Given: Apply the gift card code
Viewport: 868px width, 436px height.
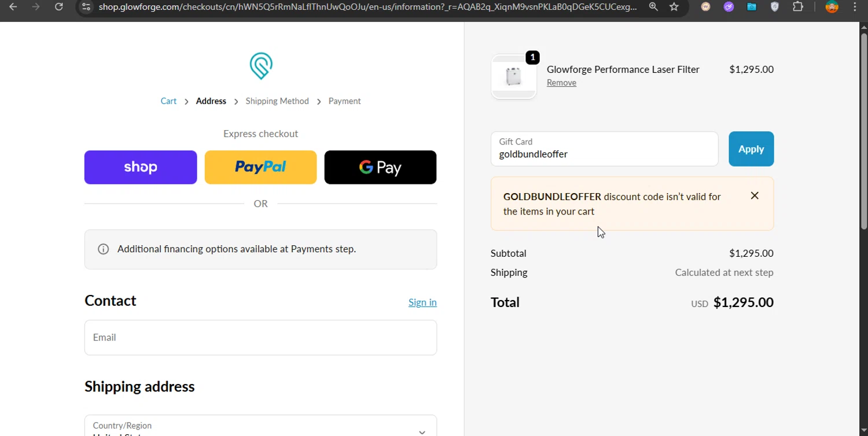Looking at the screenshot, I should point(751,149).
